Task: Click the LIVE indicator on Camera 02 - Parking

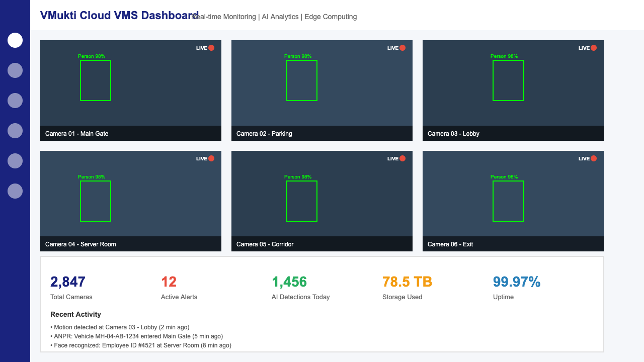Action: tap(396, 48)
